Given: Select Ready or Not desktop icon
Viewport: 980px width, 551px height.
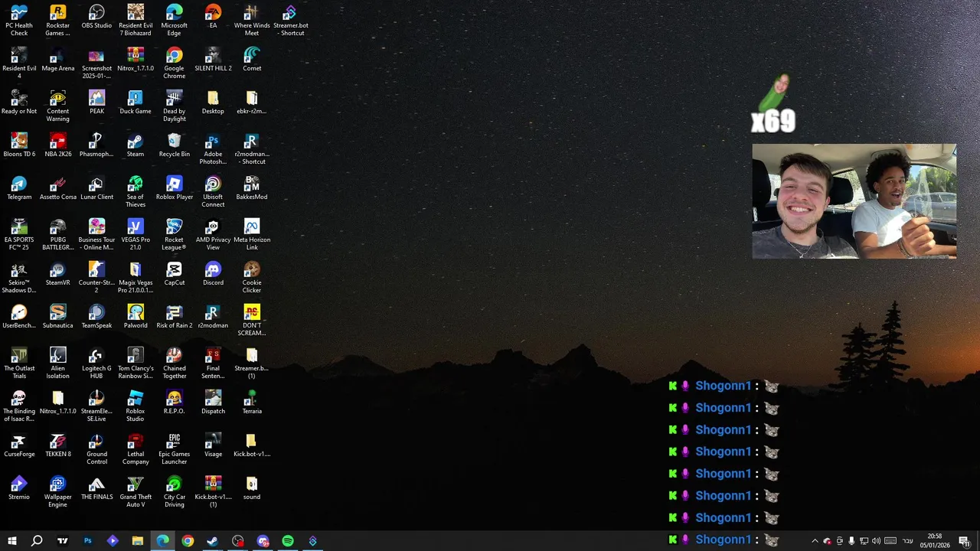Looking at the screenshot, I should pos(19,102).
